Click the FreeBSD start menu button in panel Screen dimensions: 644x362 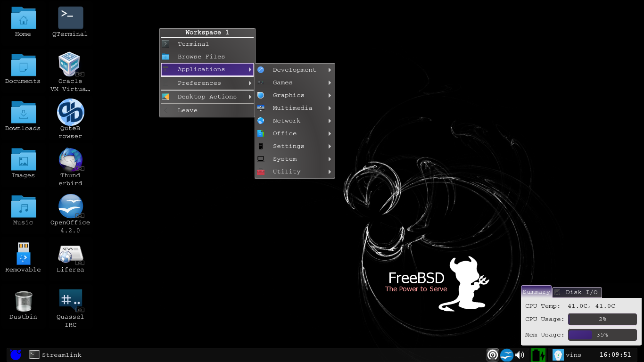pos(16,354)
